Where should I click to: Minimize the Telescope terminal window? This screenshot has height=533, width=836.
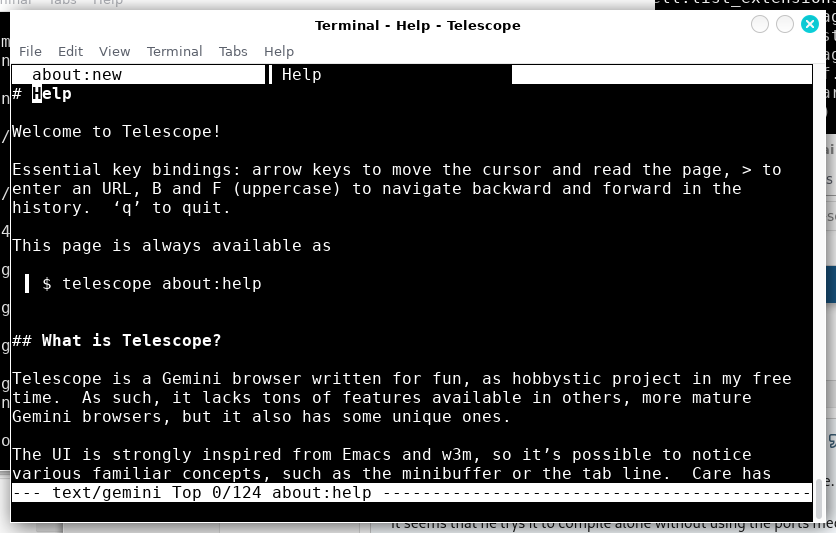tap(760, 24)
